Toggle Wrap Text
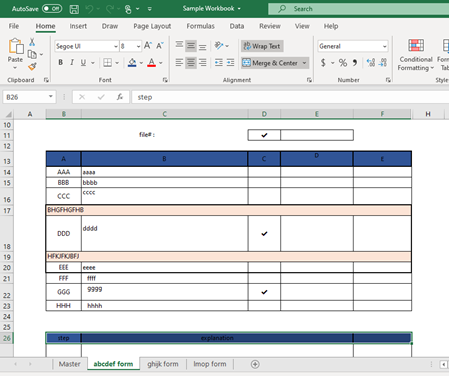This screenshot has width=449, height=376. click(262, 46)
